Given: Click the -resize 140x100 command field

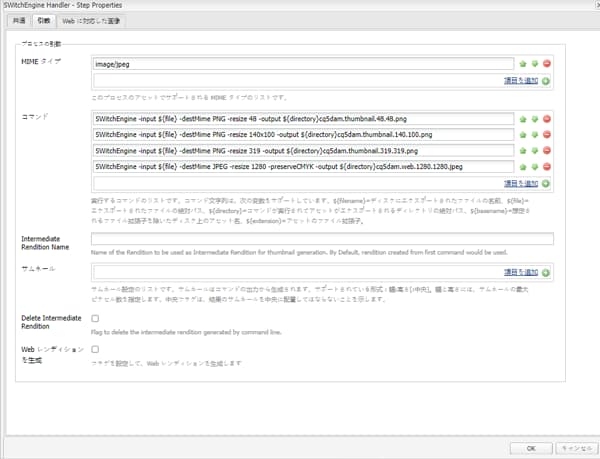Looking at the screenshot, I should [x=303, y=135].
